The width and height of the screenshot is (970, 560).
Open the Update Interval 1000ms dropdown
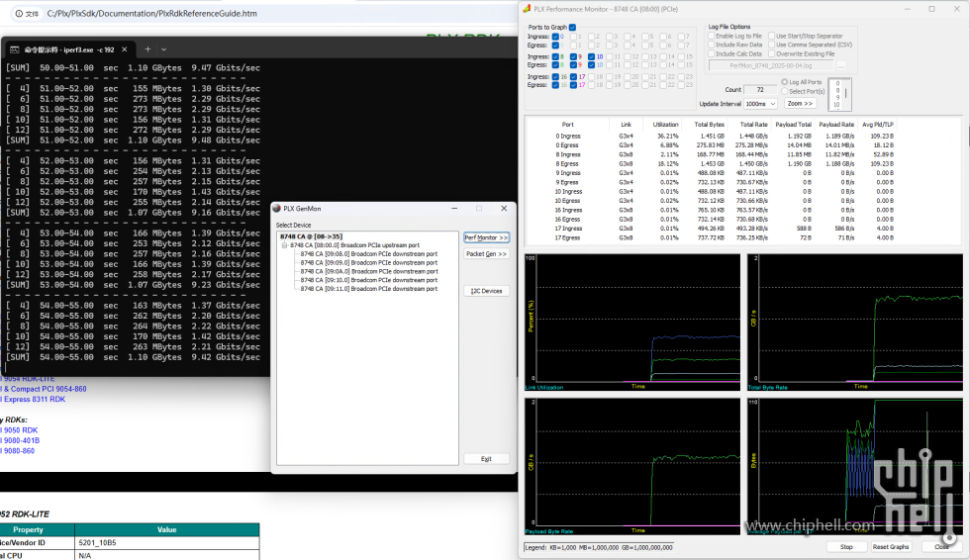(x=760, y=104)
